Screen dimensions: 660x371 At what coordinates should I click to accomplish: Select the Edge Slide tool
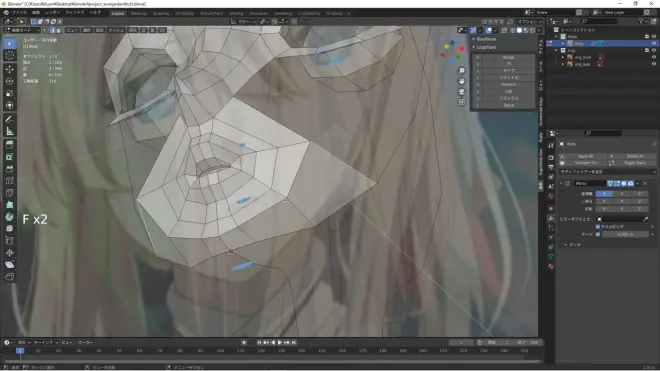tap(10, 241)
